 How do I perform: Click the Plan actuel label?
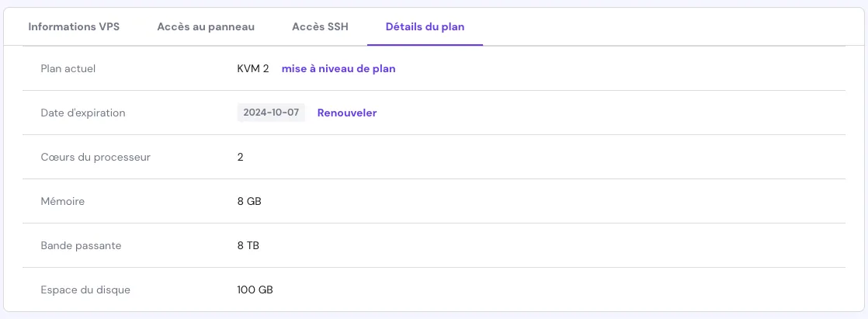click(x=68, y=68)
